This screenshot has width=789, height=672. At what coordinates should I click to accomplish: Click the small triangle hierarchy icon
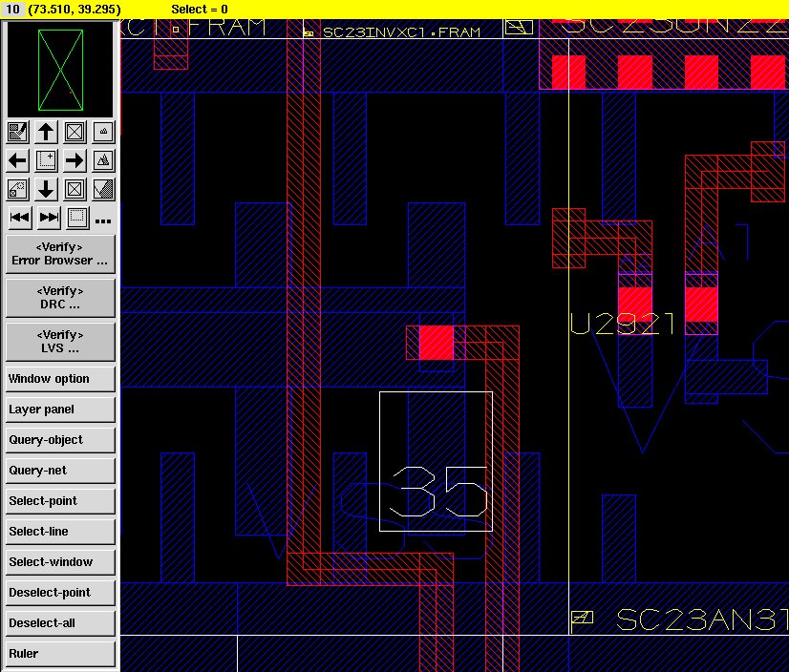click(104, 132)
